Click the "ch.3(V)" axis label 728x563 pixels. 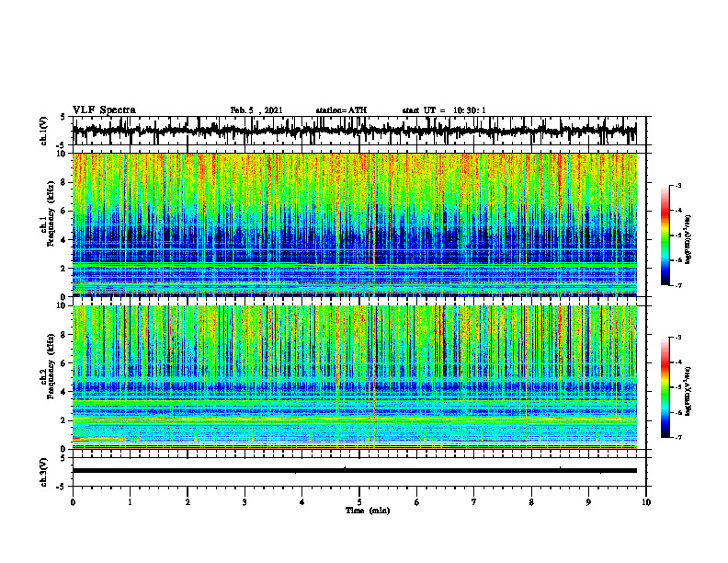coord(44,473)
